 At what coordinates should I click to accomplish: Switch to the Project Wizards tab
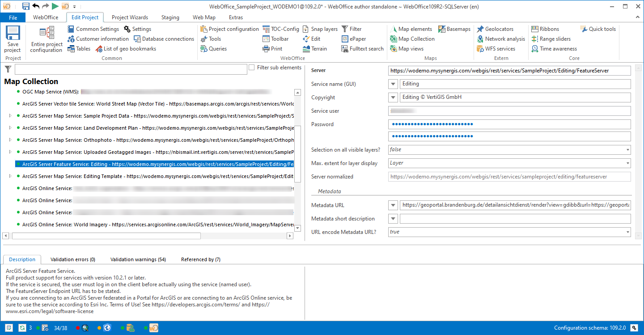coord(130,17)
